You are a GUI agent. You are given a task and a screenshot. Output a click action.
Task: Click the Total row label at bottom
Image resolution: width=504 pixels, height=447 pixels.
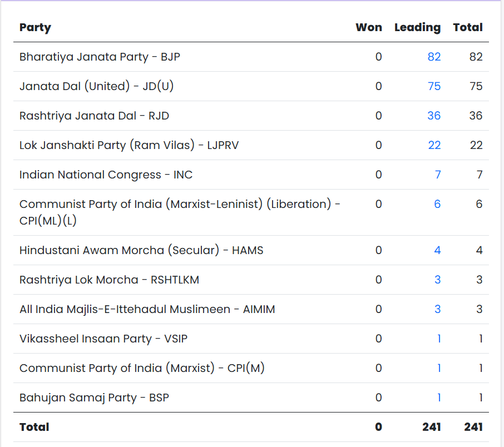(x=34, y=427)
